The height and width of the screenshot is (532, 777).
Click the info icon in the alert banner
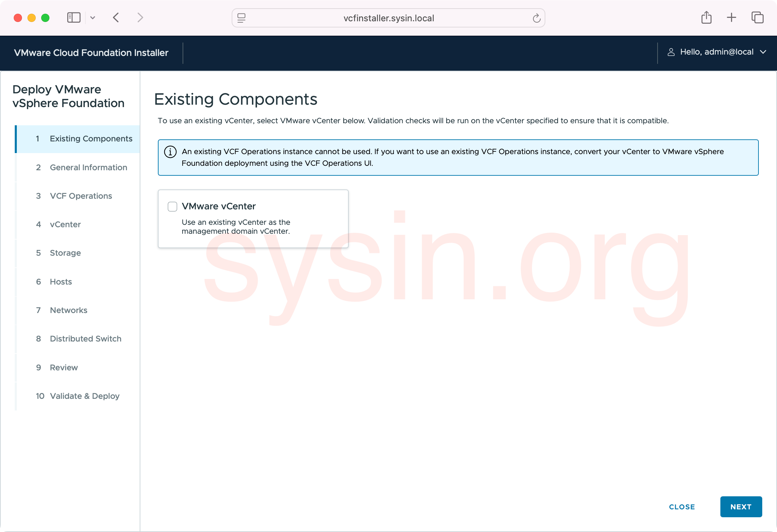click(x=170, y=152)
